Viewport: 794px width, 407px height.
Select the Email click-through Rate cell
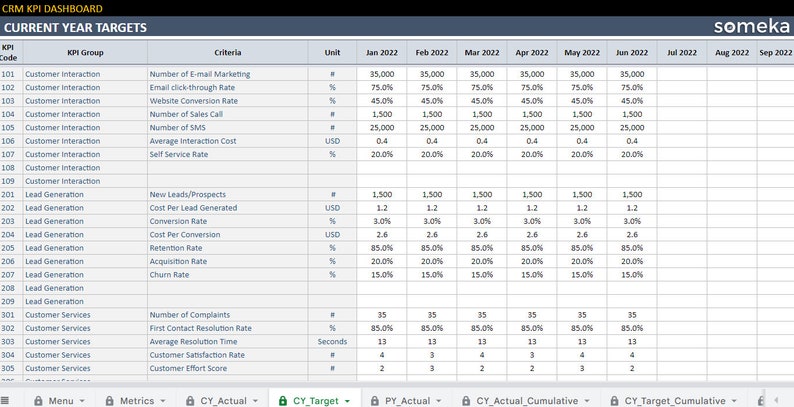(x=227, y=87)
